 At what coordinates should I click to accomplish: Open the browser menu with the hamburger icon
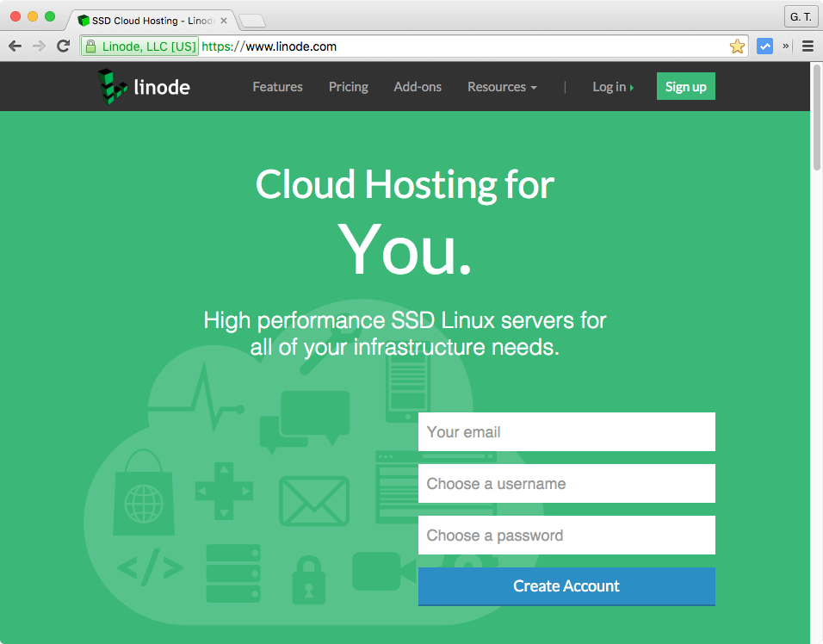click(808, 46)
